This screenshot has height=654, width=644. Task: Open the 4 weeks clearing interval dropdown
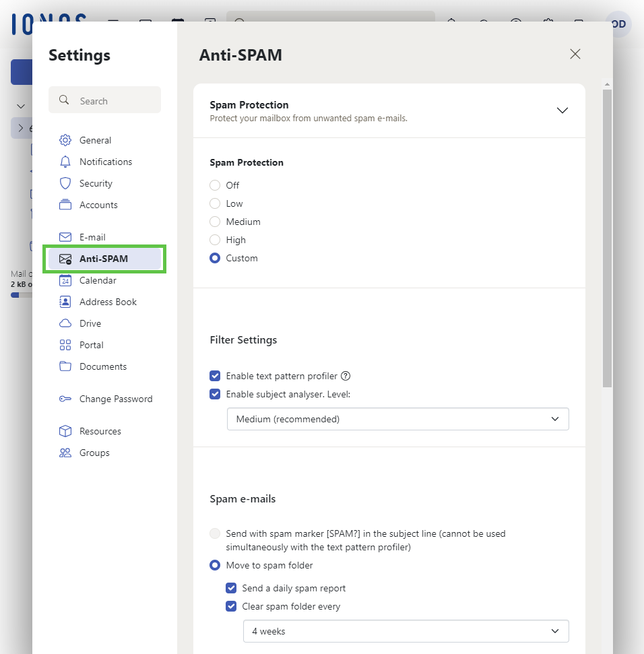pos(406,631)
